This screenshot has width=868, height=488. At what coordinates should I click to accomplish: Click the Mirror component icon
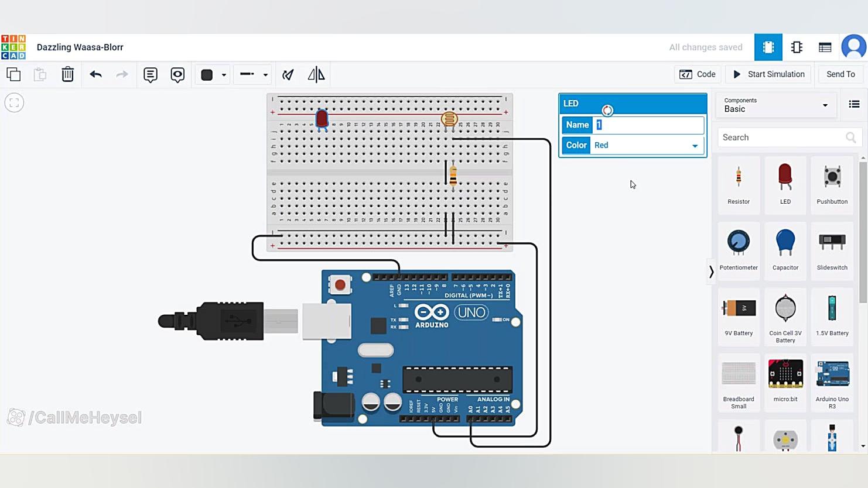coord(316,74)
